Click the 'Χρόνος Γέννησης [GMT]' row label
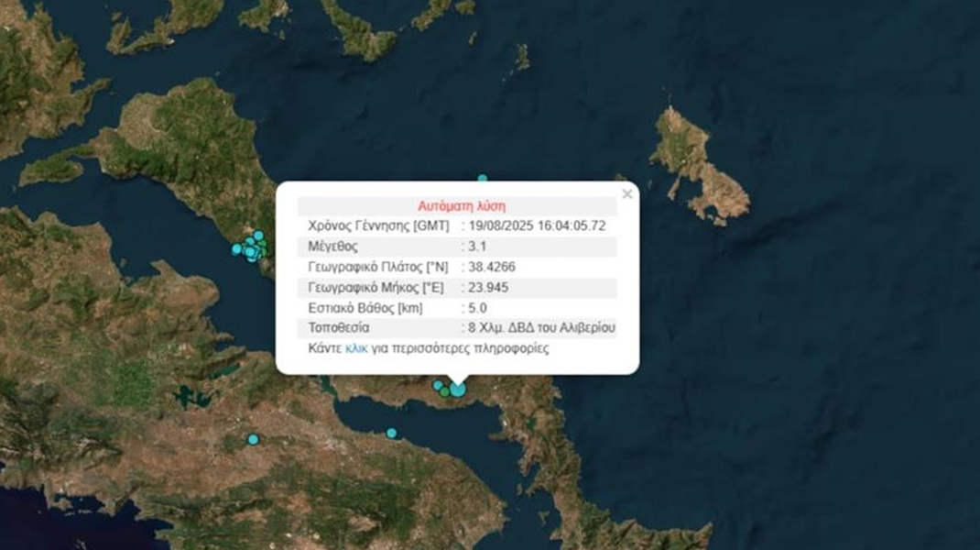The height and width of the screenshot is (550, 980). [375, 226]
